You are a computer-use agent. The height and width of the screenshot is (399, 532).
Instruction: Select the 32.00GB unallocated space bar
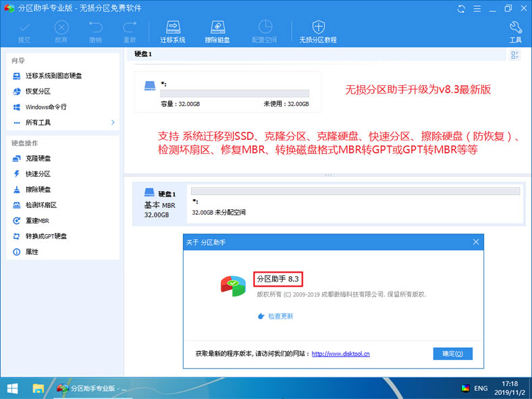point(355,192)
